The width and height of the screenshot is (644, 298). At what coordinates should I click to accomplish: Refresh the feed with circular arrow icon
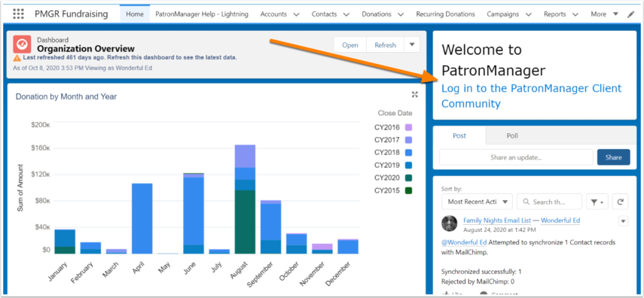coord(620,202)
